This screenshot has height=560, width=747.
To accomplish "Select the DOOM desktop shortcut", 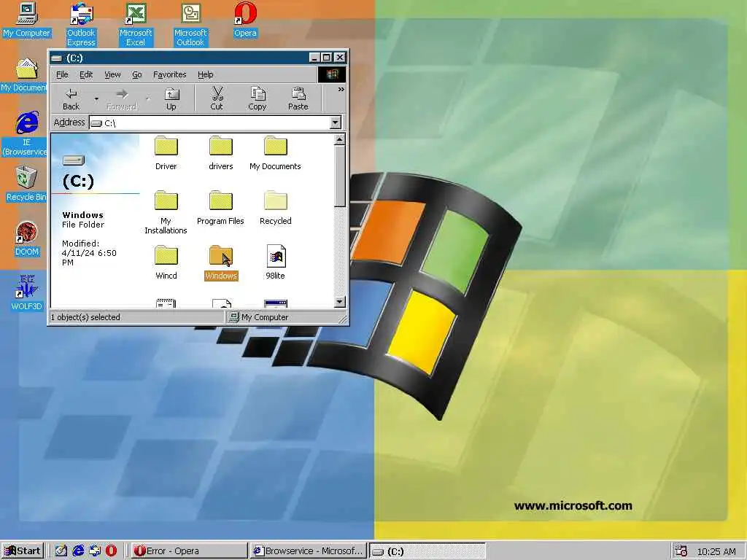I will point(27,238).
